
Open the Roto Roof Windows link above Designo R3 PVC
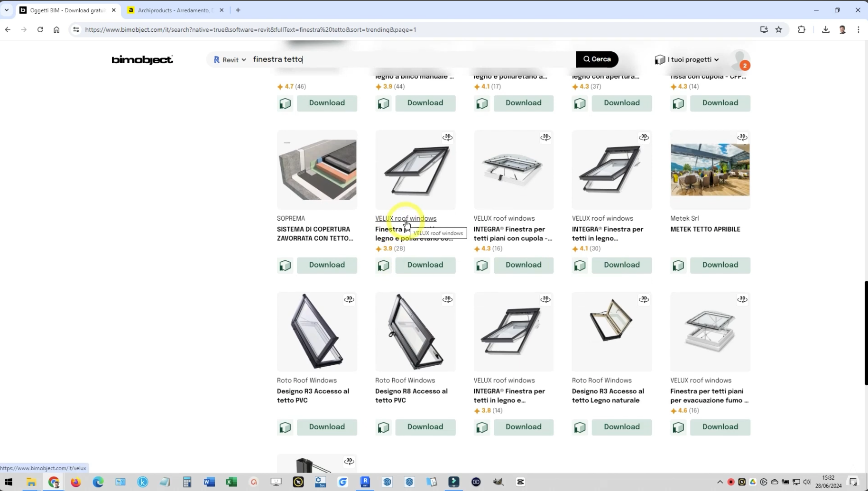coord(306,380)
